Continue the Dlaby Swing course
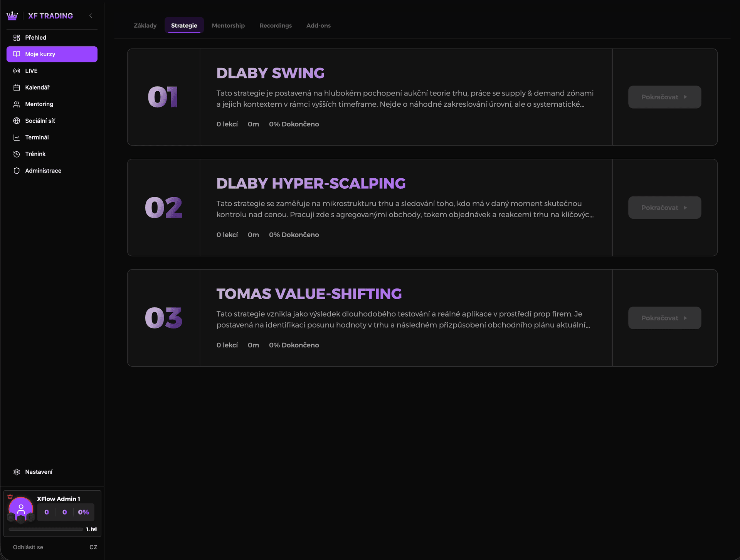This screenshot has width=740, height=560. [x=664, y=97]
